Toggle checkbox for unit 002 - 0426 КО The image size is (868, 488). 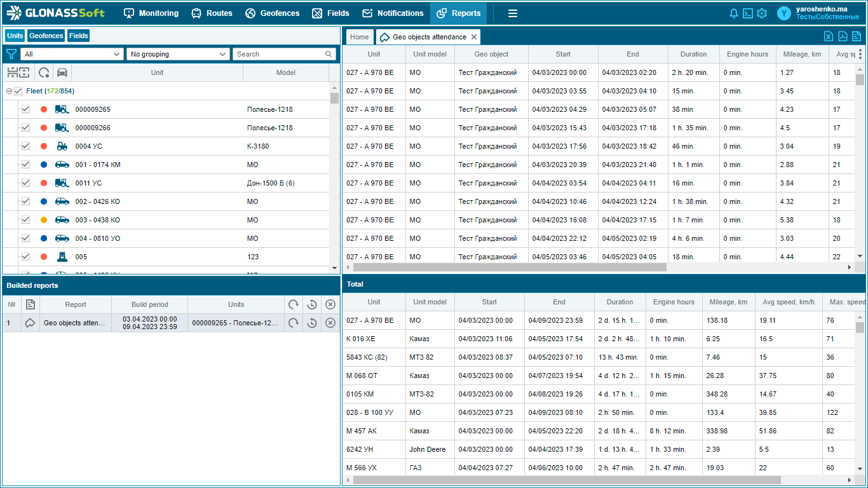click(x=26, y=201)
